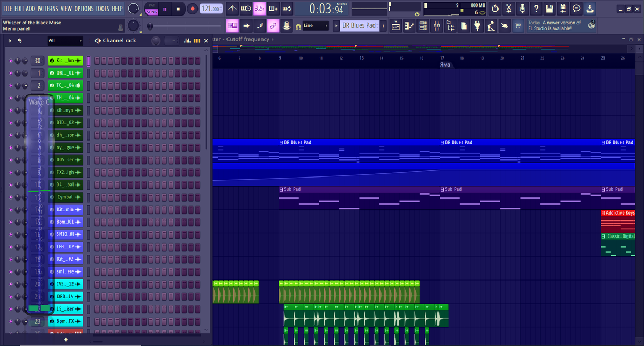
Task: Click the main volume knob
Action: point(134,9)
